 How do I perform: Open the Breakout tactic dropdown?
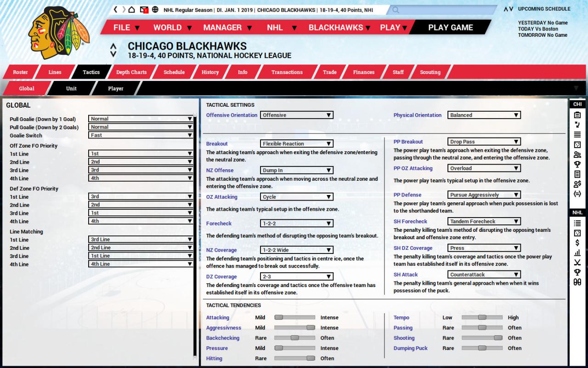(x=297, y=144)
